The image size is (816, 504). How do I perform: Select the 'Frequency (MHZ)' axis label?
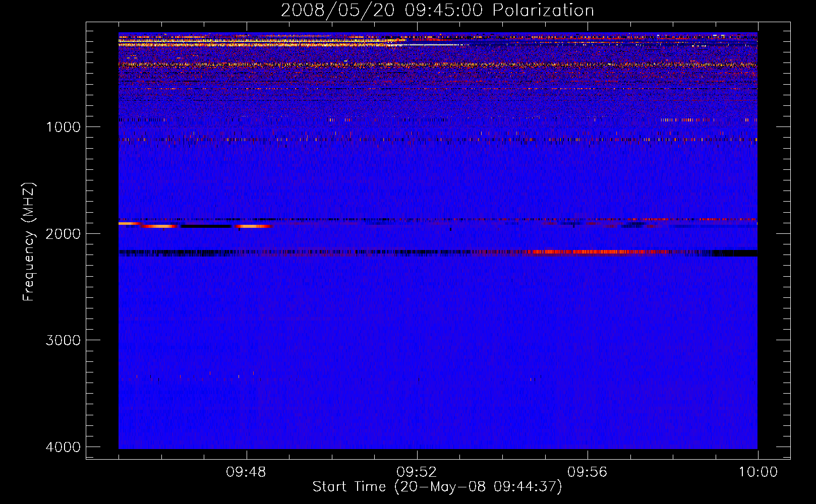(x=29, y=242)
